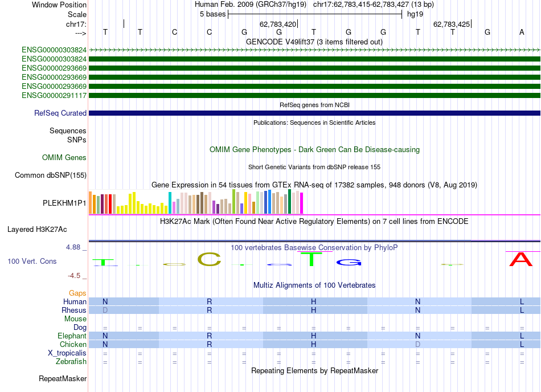Viewport: 541px width, 392px height.
Task: Click Short Genetic Variants from dbSNP title
Action: pyautogui.click(x=314, y=167)
